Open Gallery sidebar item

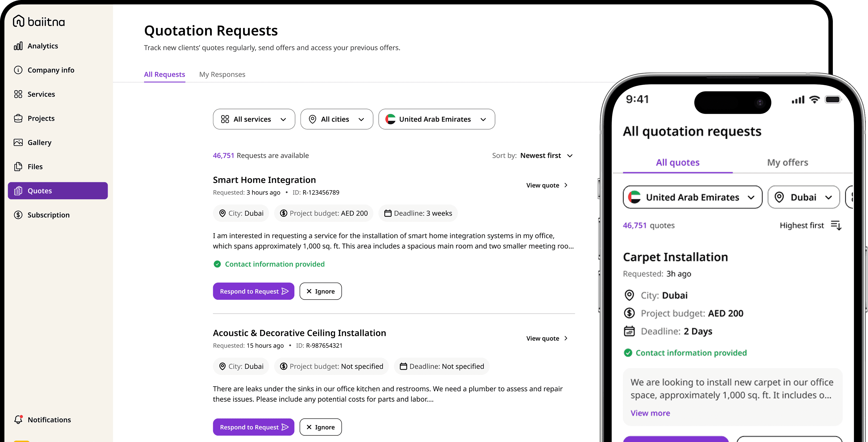point(33,142)
